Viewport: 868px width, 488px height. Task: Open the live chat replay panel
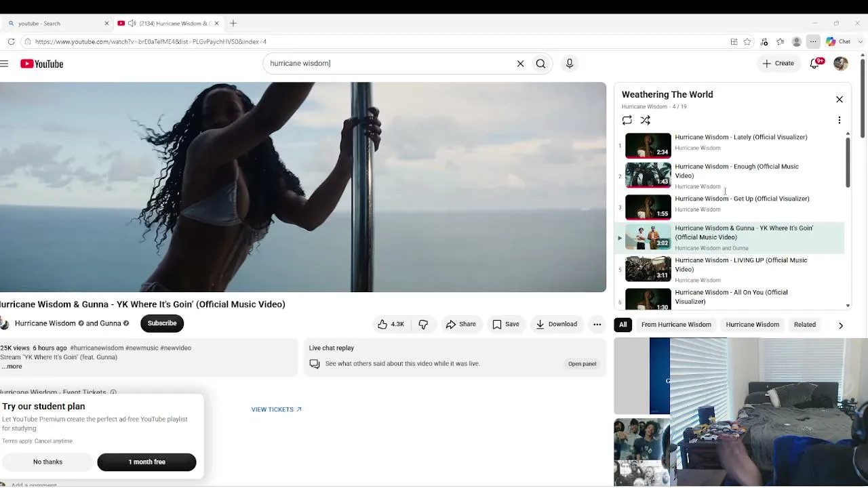(x=583, y=364)
